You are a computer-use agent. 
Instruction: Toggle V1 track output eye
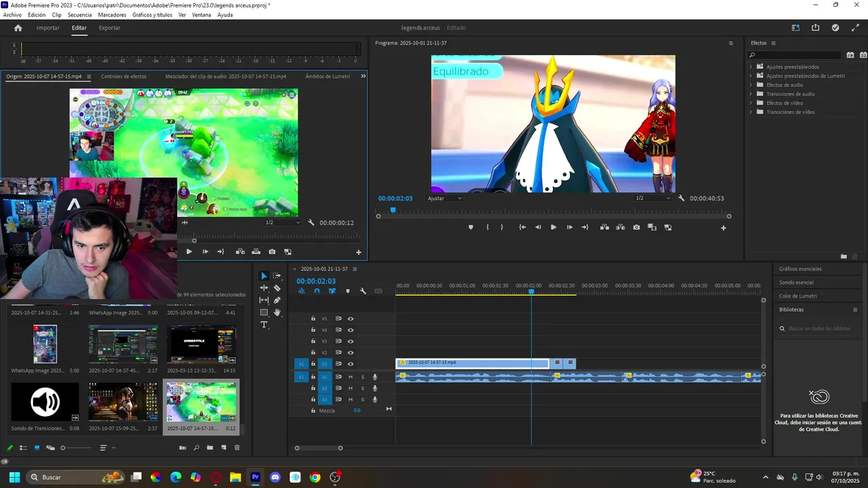pyautogui.click(x=351, y=364)
